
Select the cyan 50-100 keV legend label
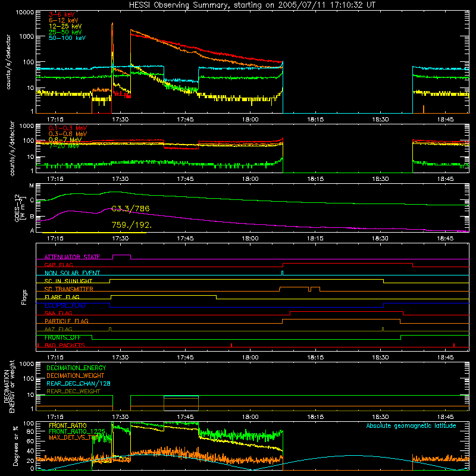click(67, 38)
